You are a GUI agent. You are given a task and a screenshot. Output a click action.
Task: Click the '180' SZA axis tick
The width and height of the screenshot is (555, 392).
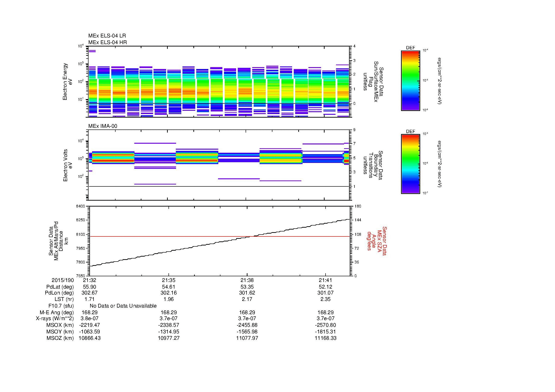[x=358, y=207]
